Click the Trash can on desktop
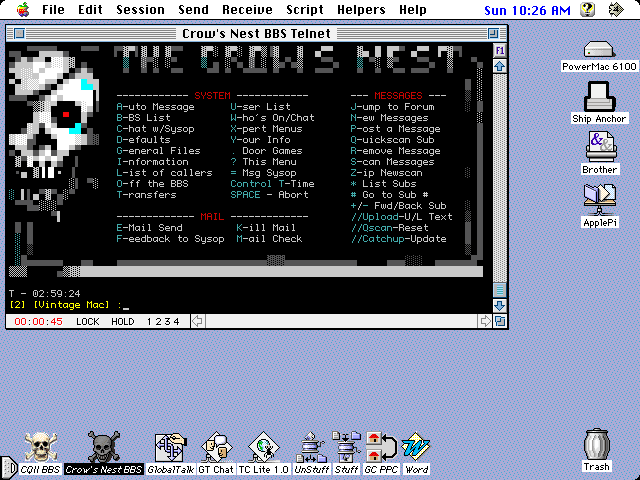Screen dimensions: 640x480 click(597, 444)
